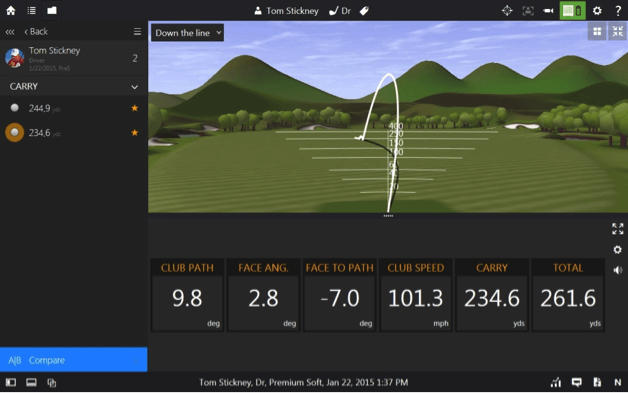Toggle the side panel layout icon
628x393 pixels.
click(11, 383)
